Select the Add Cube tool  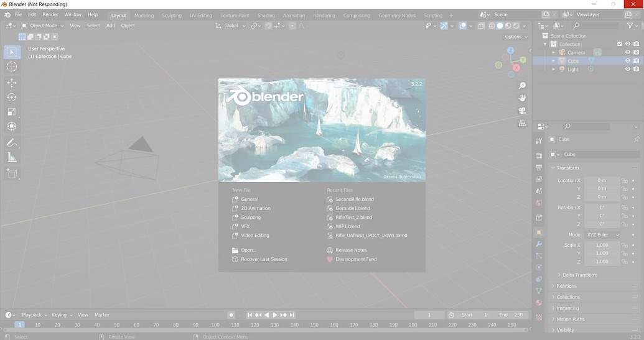coord(11,173)
